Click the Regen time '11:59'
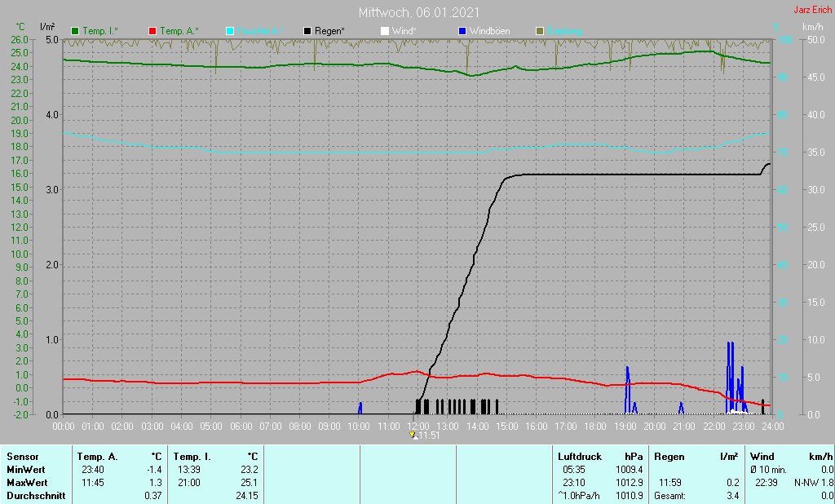The height and width of the screenshot is (504, 835). 670,483
